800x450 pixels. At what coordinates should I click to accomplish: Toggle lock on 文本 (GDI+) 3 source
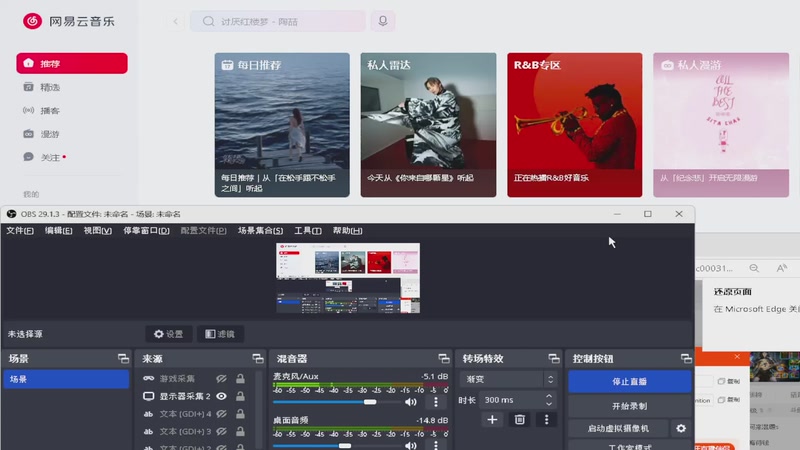[x=240, y=432]
